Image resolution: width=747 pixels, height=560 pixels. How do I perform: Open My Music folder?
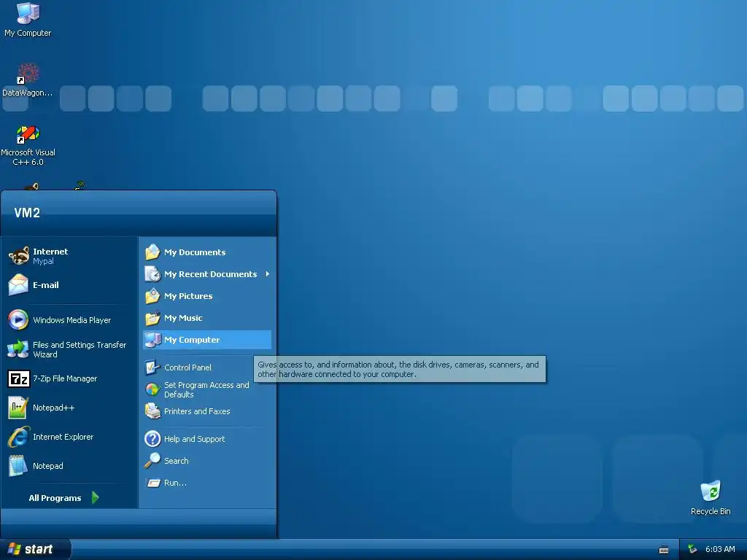click(x=207, y=318)
